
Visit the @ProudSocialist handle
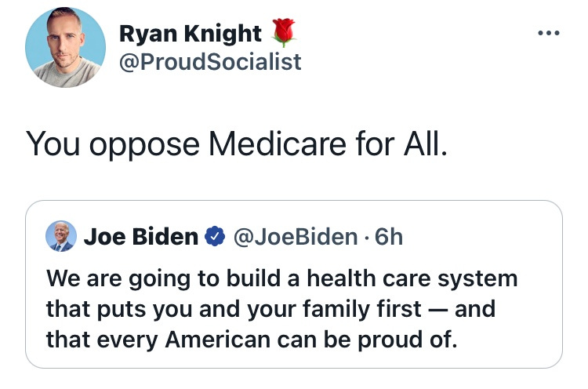click(210, 62)
